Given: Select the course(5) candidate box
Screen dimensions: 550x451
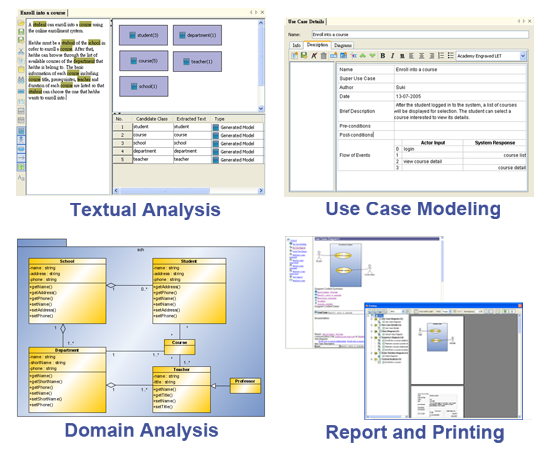Looking at the screenshot, I should pos(143,61).
